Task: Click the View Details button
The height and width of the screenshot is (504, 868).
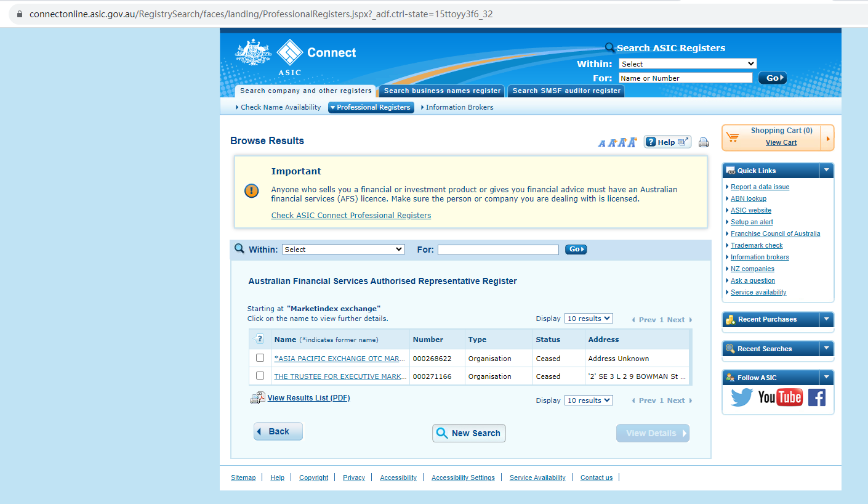Action: point(653,433)
